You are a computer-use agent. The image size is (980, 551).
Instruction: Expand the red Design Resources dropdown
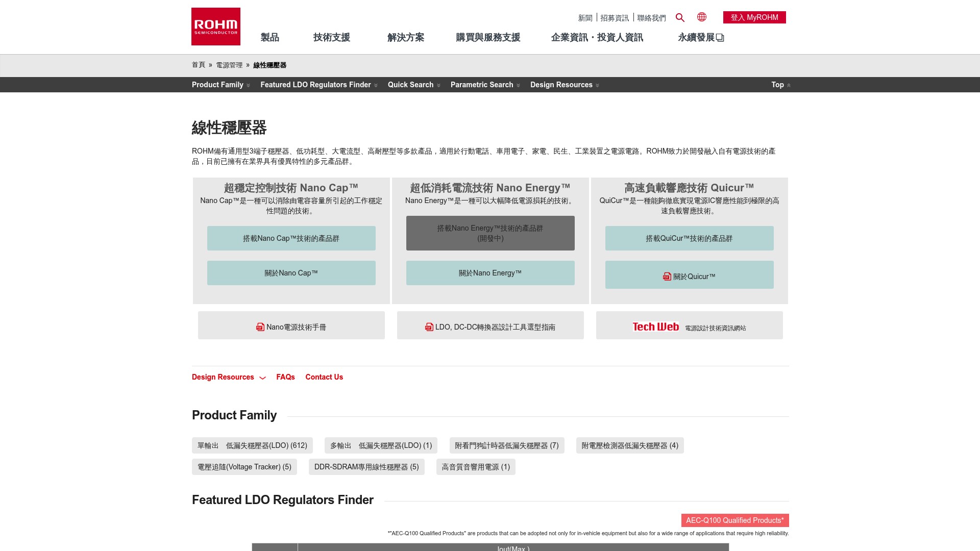229,377
